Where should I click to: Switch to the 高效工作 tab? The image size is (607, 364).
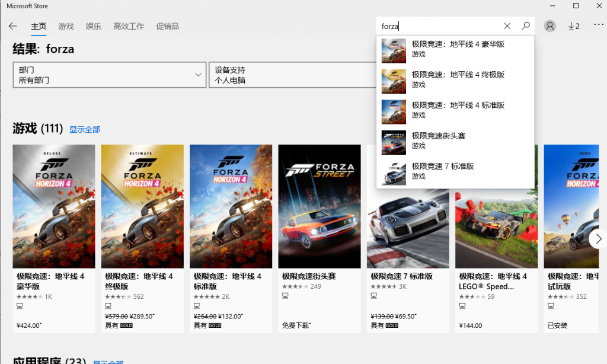click(129, 26)
